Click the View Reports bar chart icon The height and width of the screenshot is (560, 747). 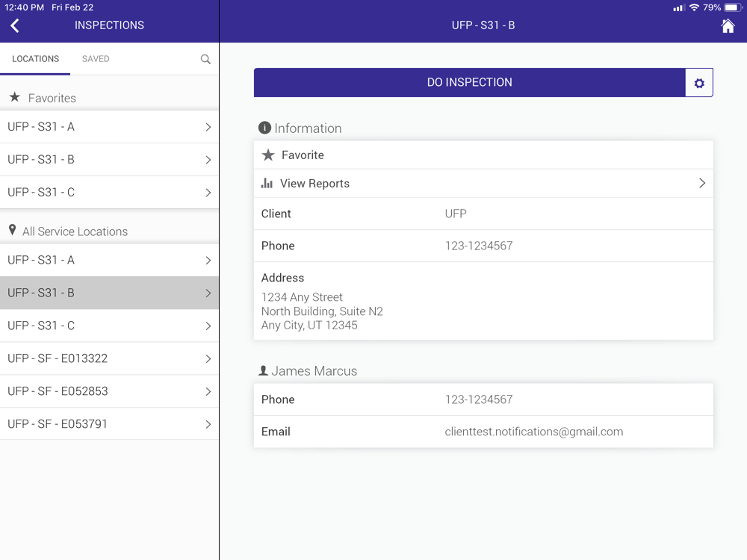tap(267, 183)
